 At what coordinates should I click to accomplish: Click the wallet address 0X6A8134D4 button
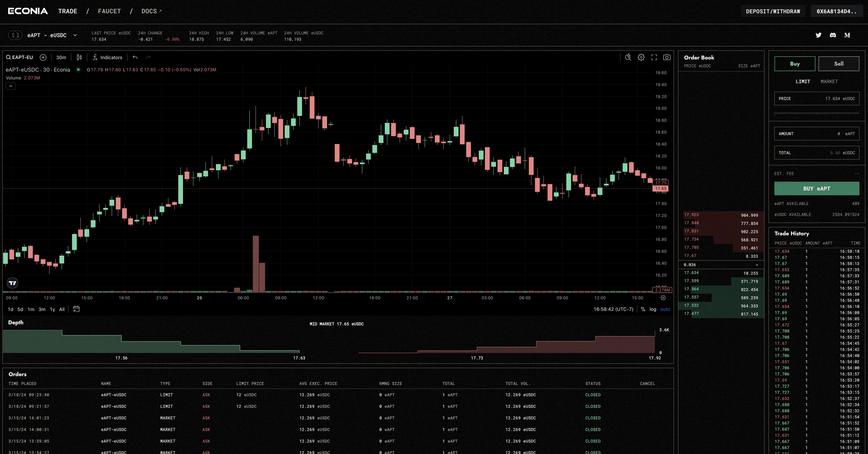836,11
